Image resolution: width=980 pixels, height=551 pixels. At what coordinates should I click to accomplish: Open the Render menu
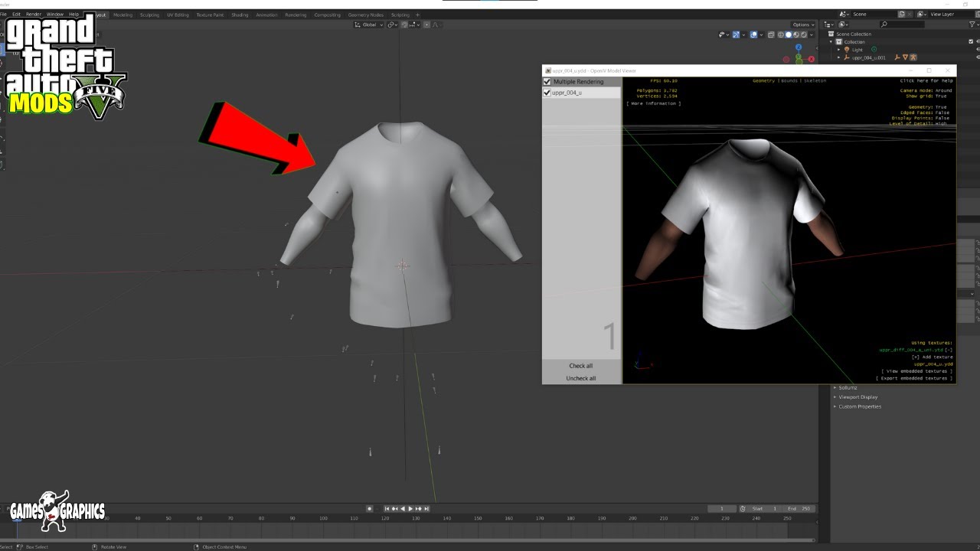34,15
